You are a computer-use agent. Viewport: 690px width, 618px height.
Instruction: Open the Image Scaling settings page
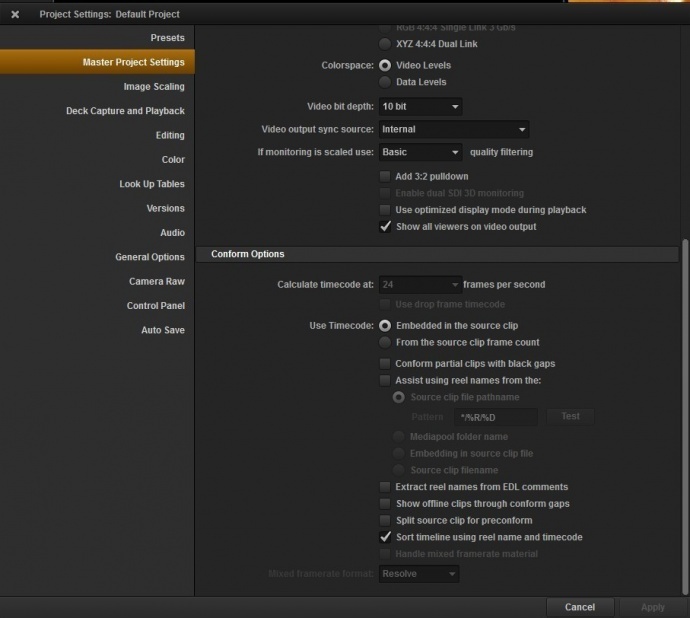tap(154, 87)
